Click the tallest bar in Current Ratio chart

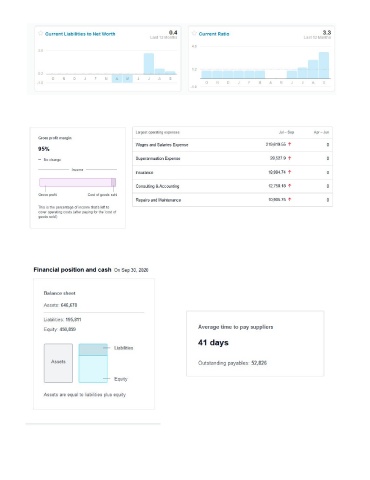(324, 65)
